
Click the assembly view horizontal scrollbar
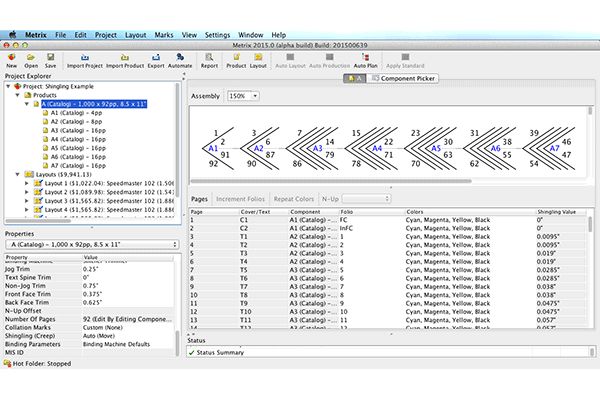pos(331,181)
